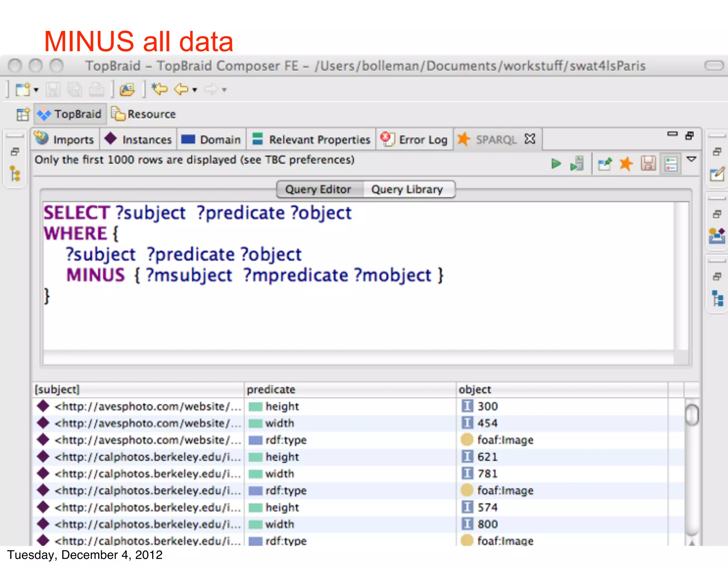Click the run-and-save results icon beside play
Viewport: 728px width, 566px height.
tap(577, 164)
